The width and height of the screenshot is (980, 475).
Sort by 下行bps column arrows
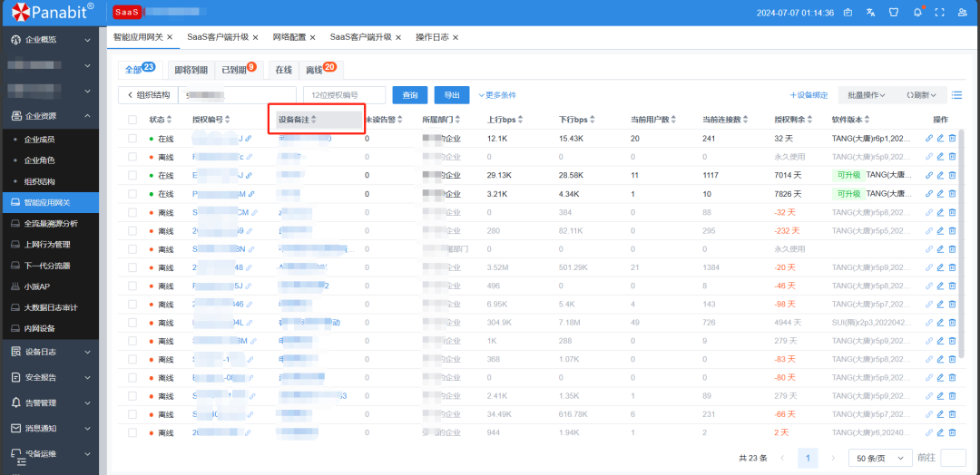592,120
